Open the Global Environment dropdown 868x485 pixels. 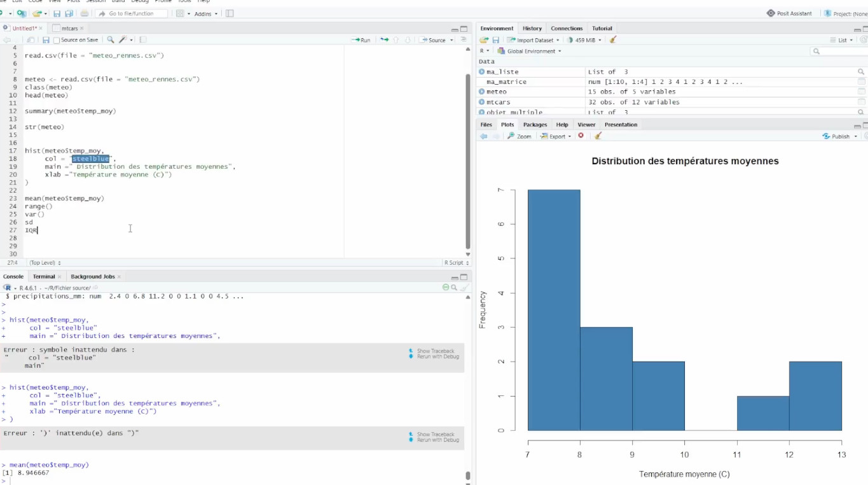pos(530,51)
